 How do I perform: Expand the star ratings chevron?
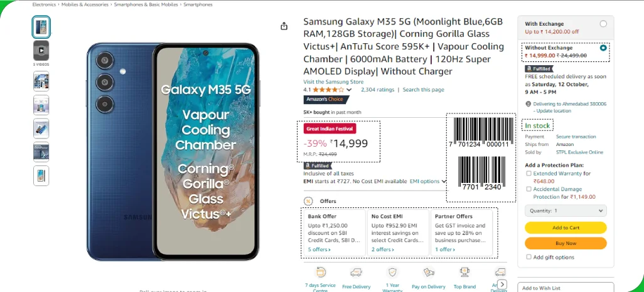(349, 90)
